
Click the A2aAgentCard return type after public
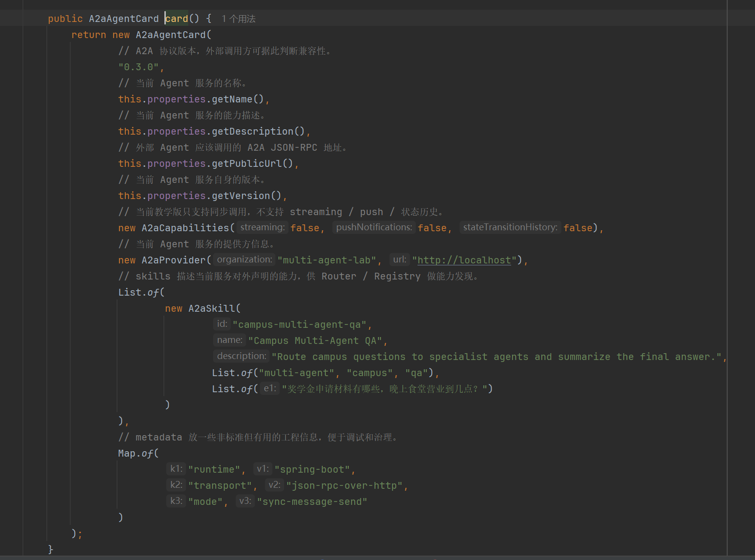[124, 19]
